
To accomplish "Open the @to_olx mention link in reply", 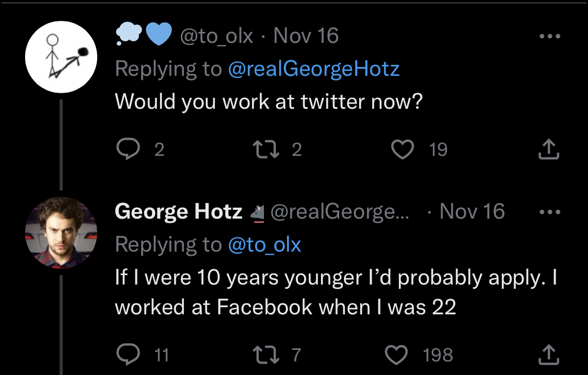I will (x=264, y=245).
